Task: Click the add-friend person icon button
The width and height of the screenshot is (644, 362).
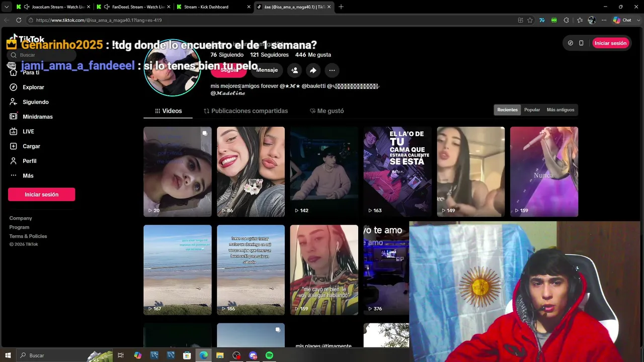Action: (294, 70)
